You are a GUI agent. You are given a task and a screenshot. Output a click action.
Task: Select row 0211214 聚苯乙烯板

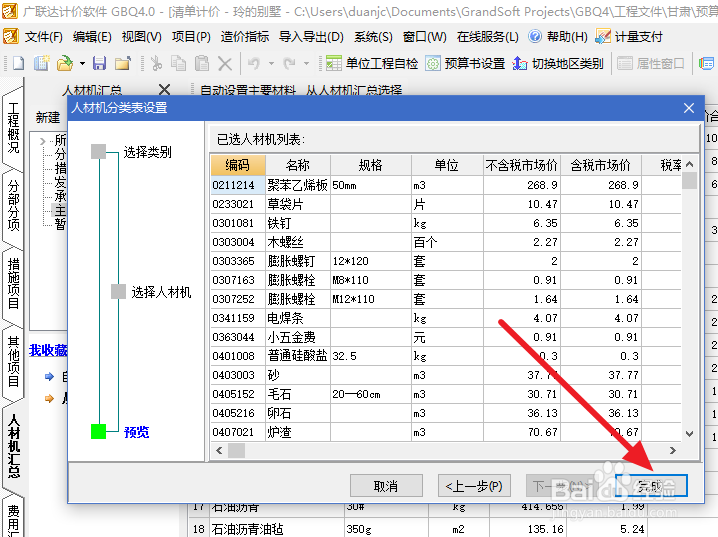(446, 185)
